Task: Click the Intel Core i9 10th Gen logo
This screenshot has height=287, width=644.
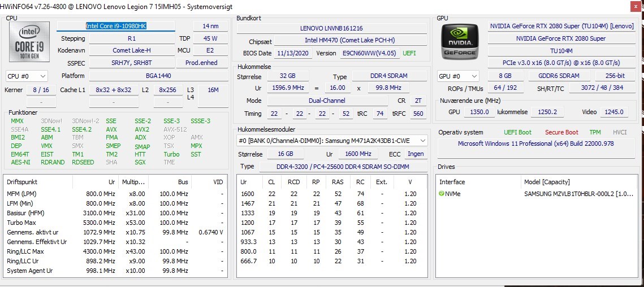Action: 29,42
